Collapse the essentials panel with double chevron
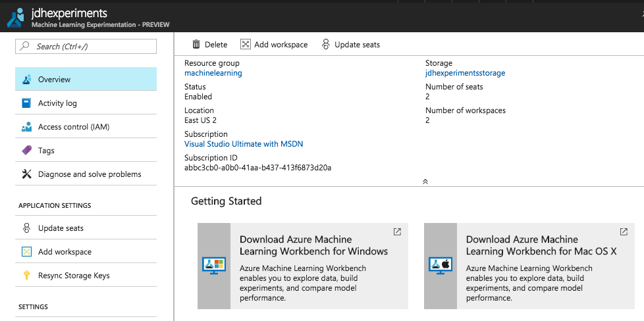 pyautogui.click(x=425, y=181)
